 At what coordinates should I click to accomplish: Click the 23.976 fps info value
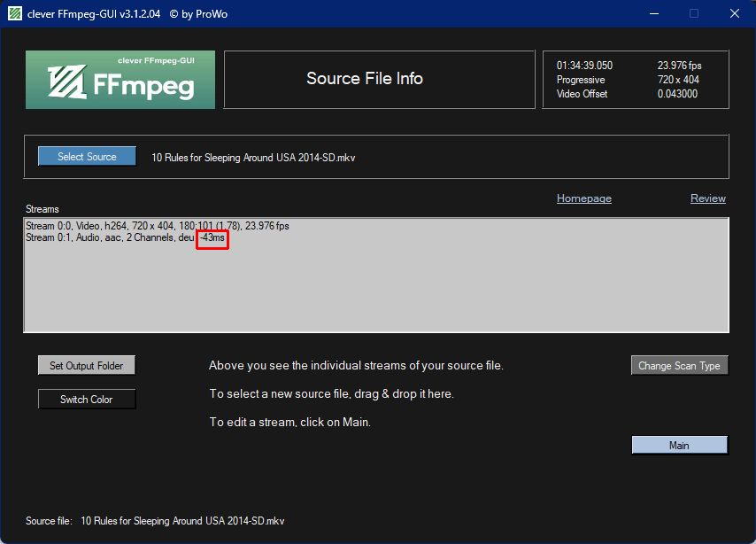point(679,66)
